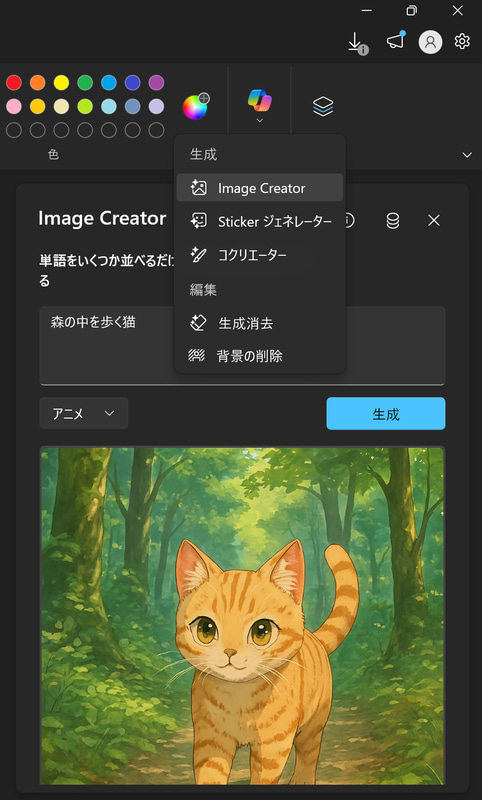
Task: Choose 生成消去 from the menu
Action: [260, 323]
